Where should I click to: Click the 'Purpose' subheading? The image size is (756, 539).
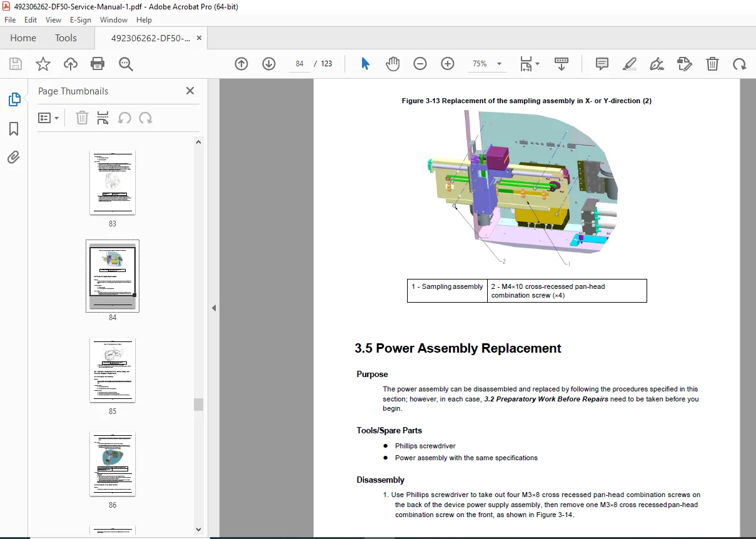click(372, 375)
